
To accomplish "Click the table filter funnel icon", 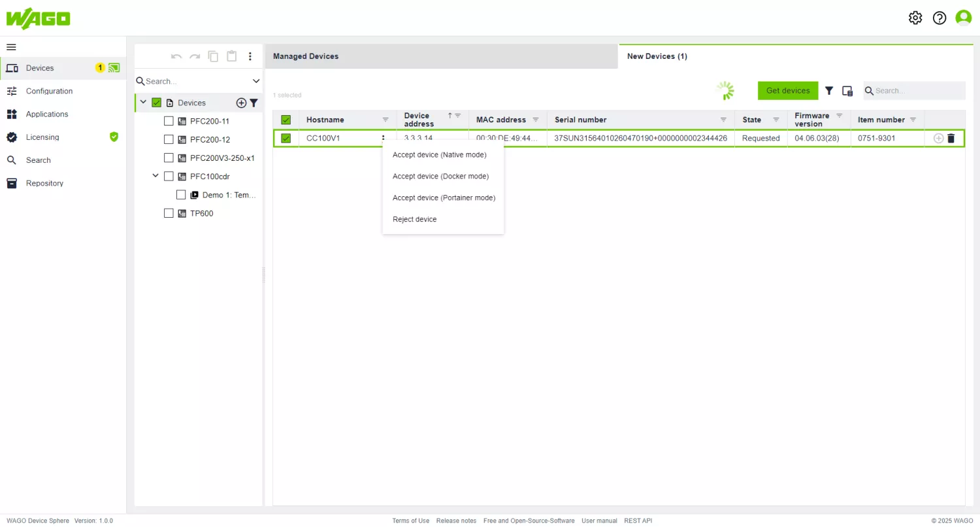I will coord(829,91).
